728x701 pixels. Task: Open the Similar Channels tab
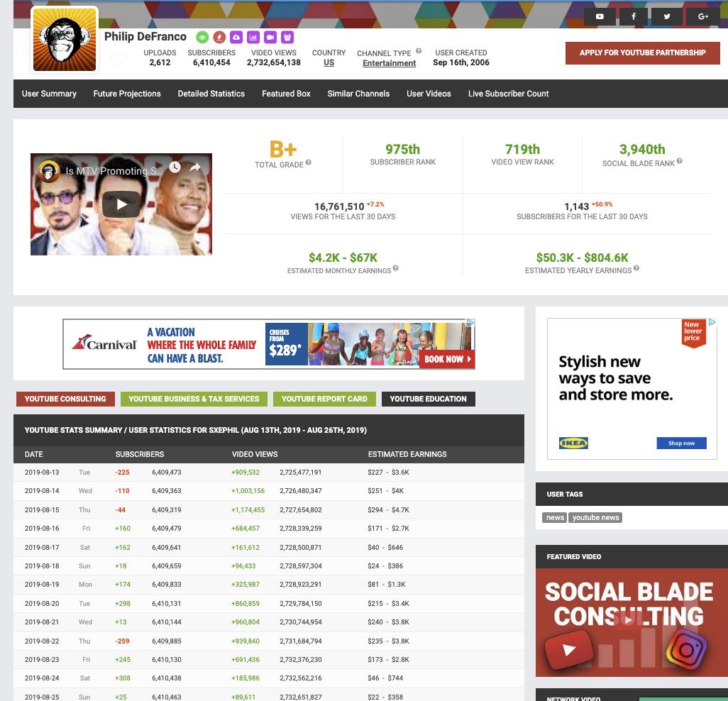[x=358, y=94]
